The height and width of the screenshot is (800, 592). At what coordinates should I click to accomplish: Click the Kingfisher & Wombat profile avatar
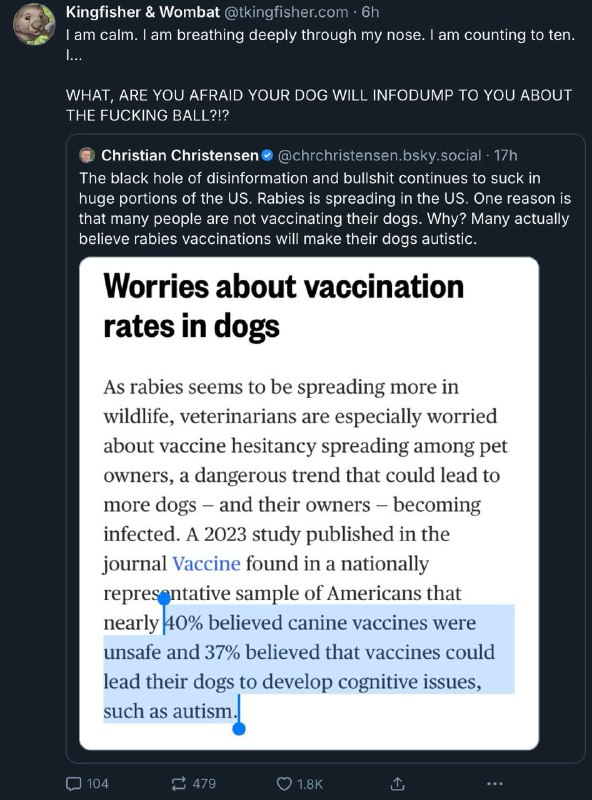tap(34, 24)
